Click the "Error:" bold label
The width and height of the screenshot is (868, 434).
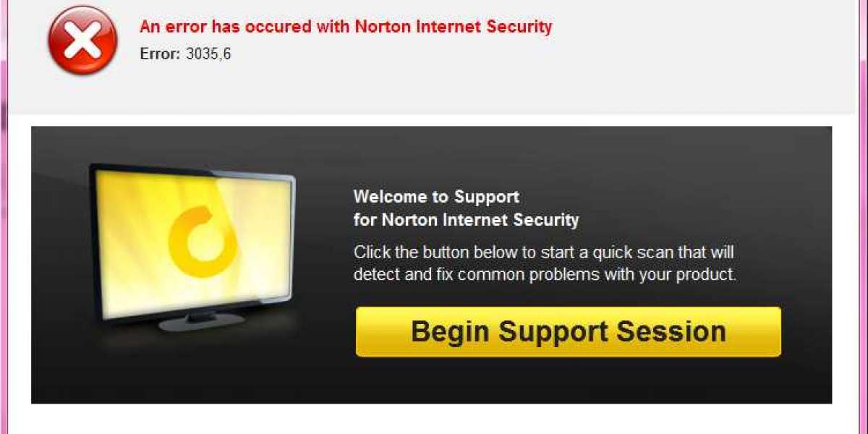[x=159, y=54]
